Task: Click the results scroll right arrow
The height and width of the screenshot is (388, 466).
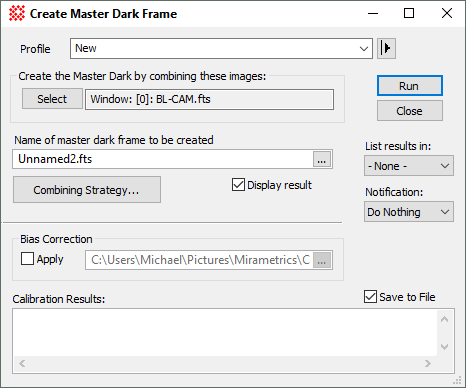Action: [x=428, y=363]
